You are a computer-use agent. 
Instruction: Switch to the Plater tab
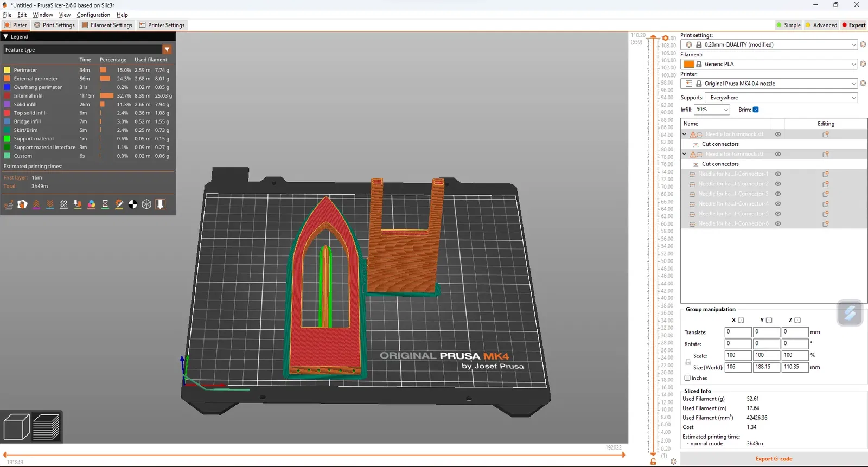click(x=16, y=25)
